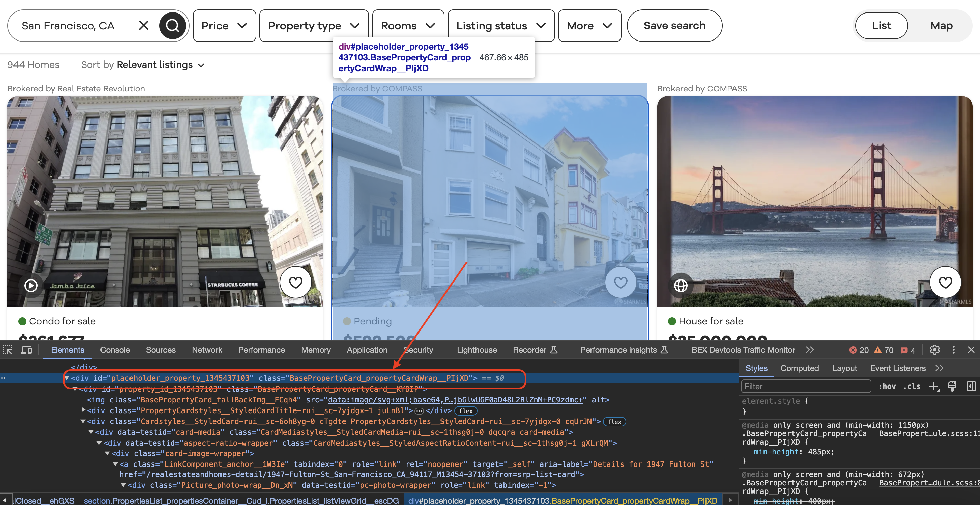Select the Layout pane tab

click(x=844, y=368)
